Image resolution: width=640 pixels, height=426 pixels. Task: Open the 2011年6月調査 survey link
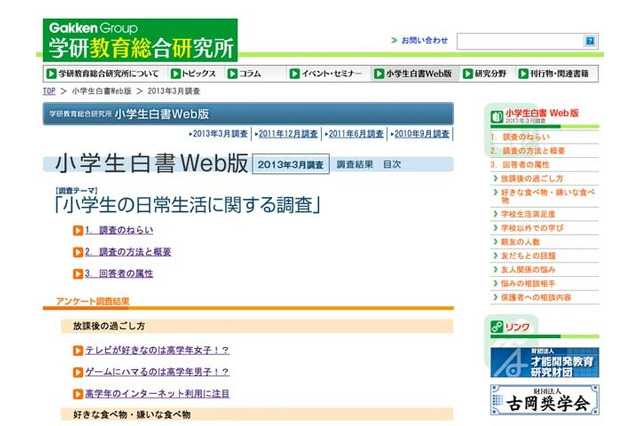[x=356, y=134]
